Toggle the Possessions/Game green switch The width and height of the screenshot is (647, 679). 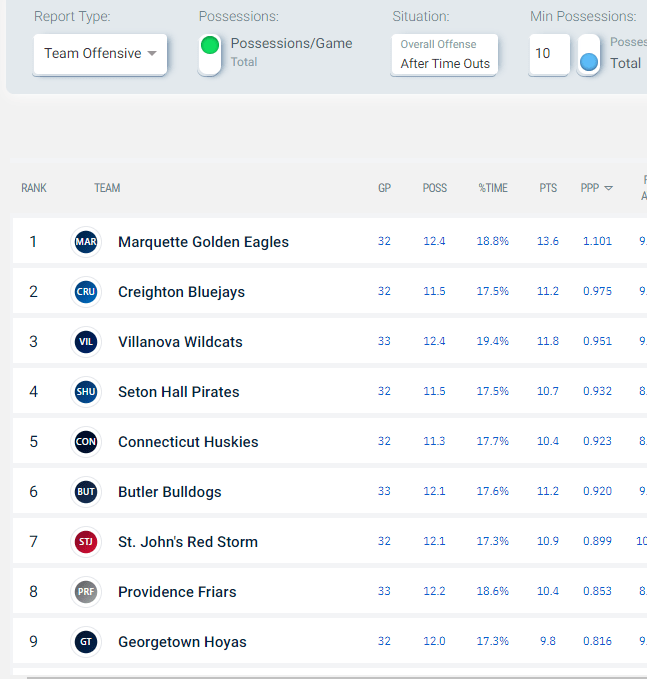[210, 54]
